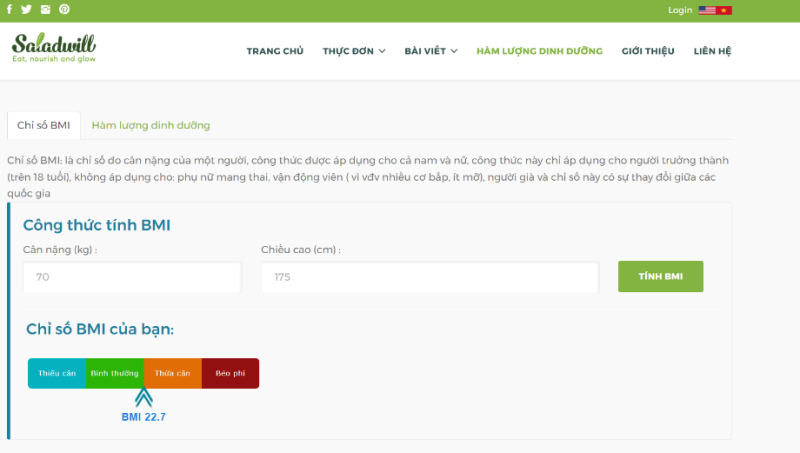Click the Cân nặng (kg) input field
The image size is (800, 453).
pos(132,277)
